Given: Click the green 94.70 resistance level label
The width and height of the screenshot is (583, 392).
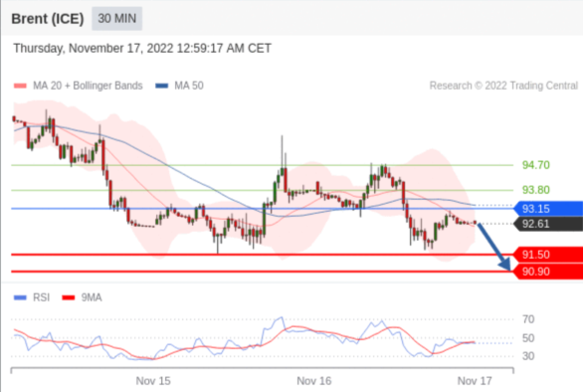Looking at the screenshot, I should (536, 165).
